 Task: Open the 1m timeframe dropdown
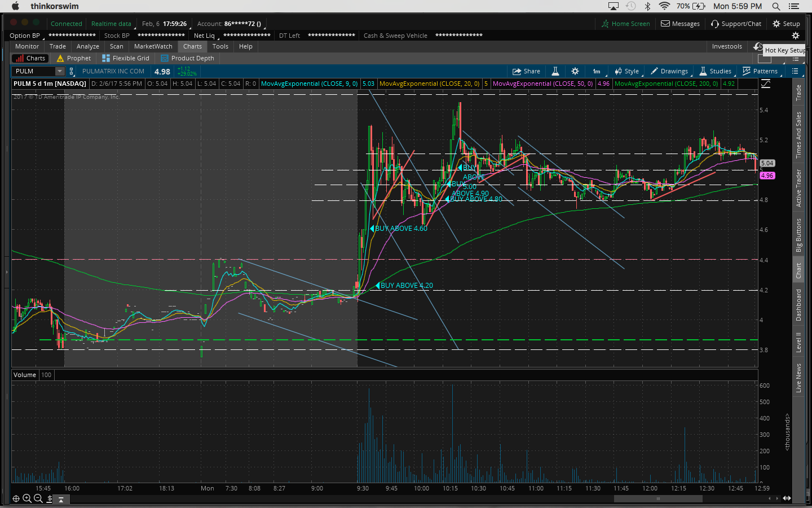pyautogui.click(x=597, y=71)
